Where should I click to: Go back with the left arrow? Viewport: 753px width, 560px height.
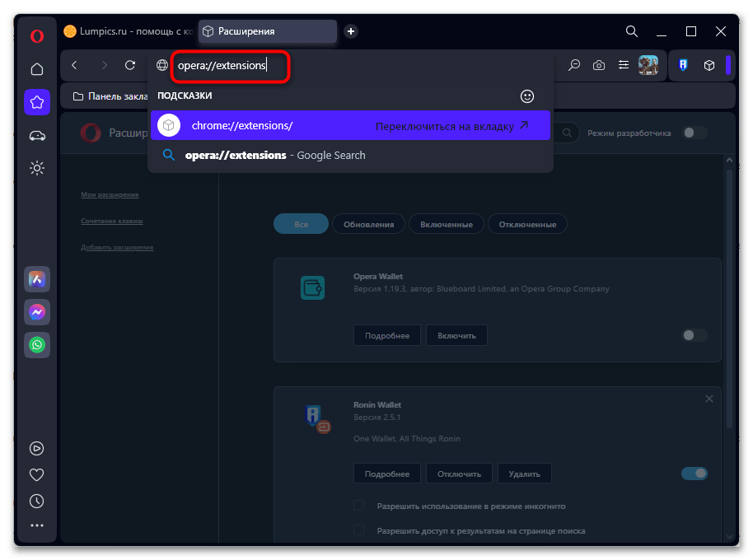point(74,65)
